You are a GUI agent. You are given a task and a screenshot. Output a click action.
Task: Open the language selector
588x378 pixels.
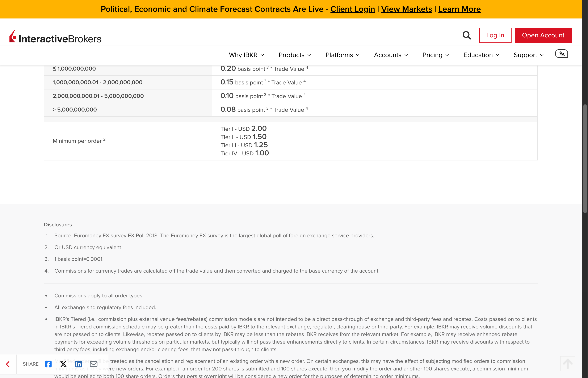coord(561,54)
